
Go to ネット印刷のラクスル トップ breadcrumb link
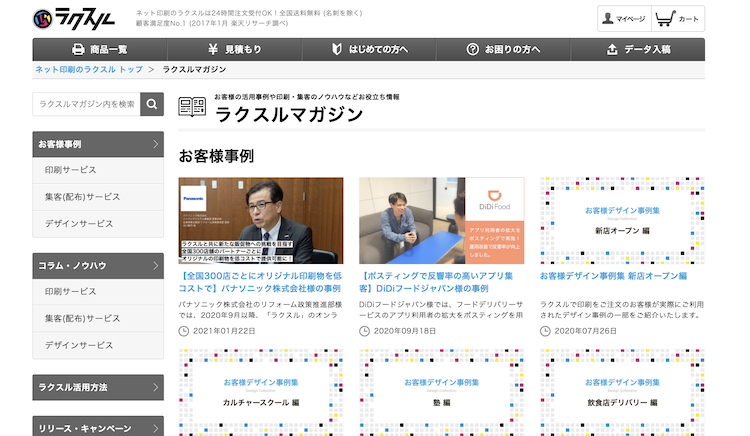point(89,69)
